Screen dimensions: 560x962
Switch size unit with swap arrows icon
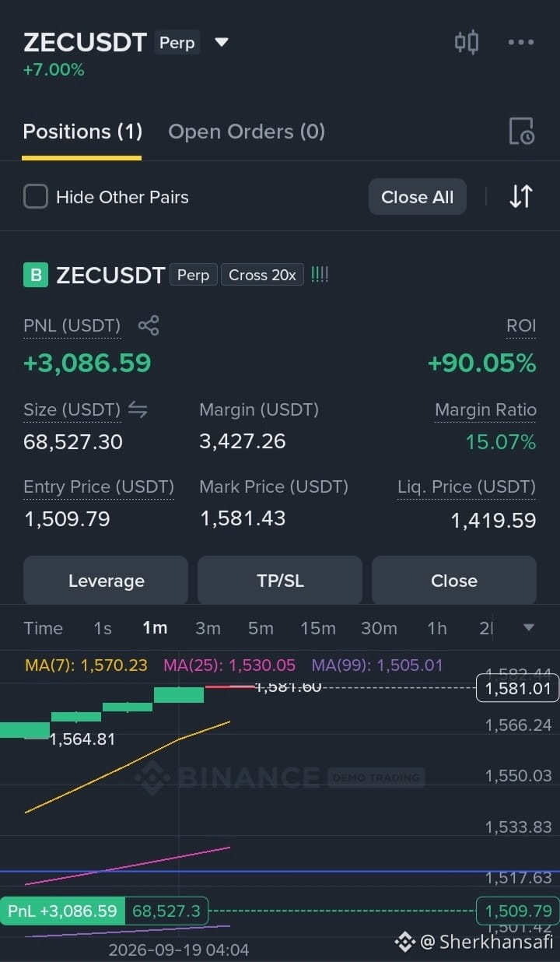coord(138,409)
